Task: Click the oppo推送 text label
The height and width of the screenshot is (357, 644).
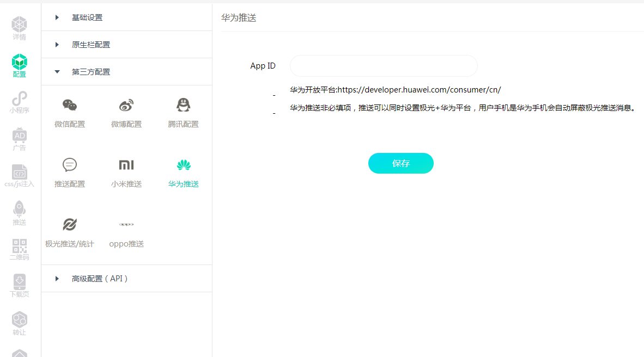Action: pyautogui.click(x=126, y=244)
